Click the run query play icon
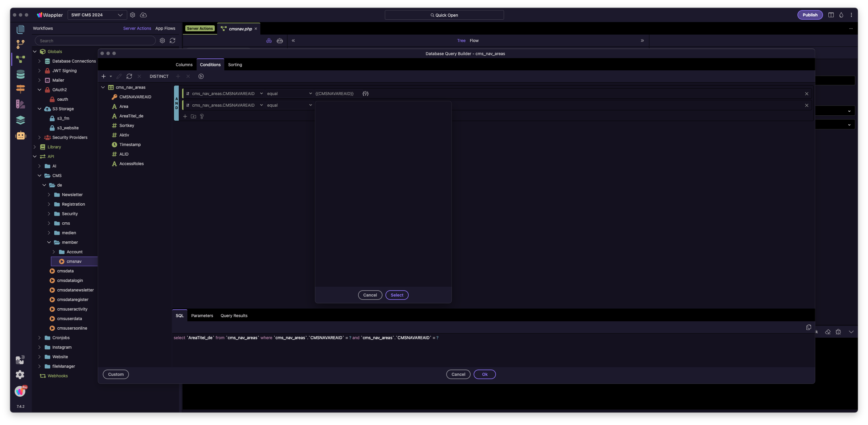The image size is (868, 425). (x=201, y=77)
